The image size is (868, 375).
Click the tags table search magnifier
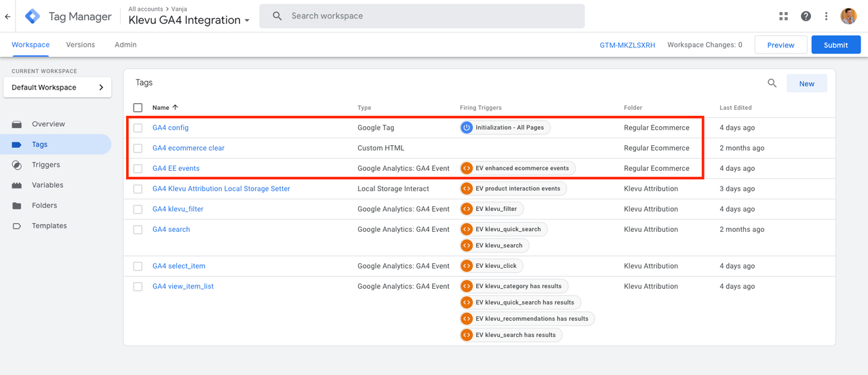772,83
